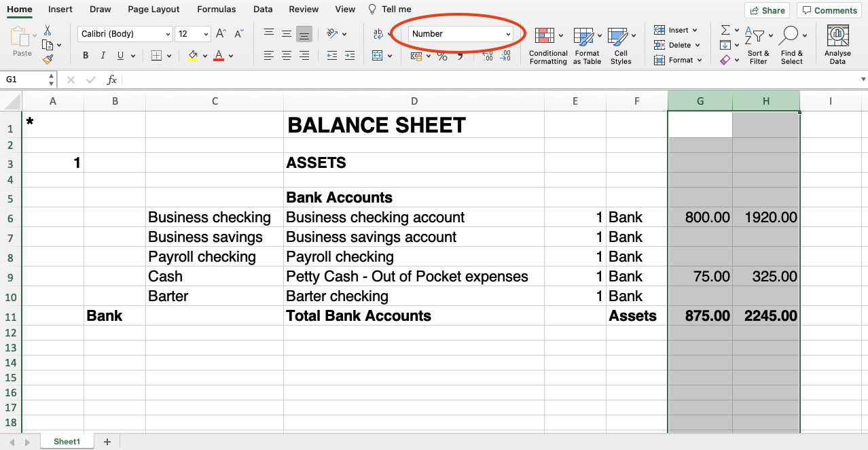The width and height of the screenshot is (868, 450).
Task: Open the Comments panel
Action: (829, 10)
